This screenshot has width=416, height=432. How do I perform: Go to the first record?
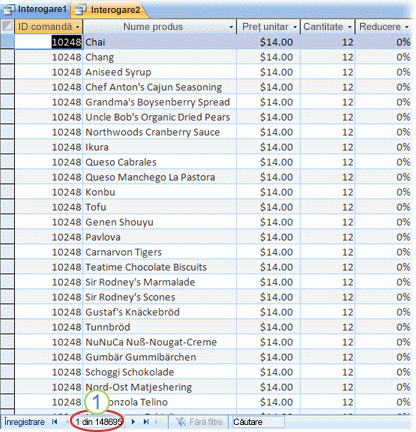tap(54, 422)
